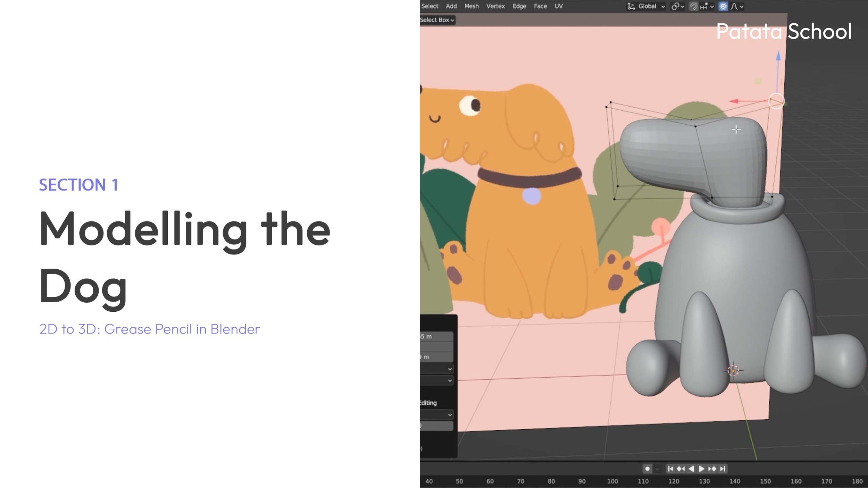The height and width of the screenshot is (488, 868).
Task: Jump to the previous keyframe
Action: tap(681, 469)
